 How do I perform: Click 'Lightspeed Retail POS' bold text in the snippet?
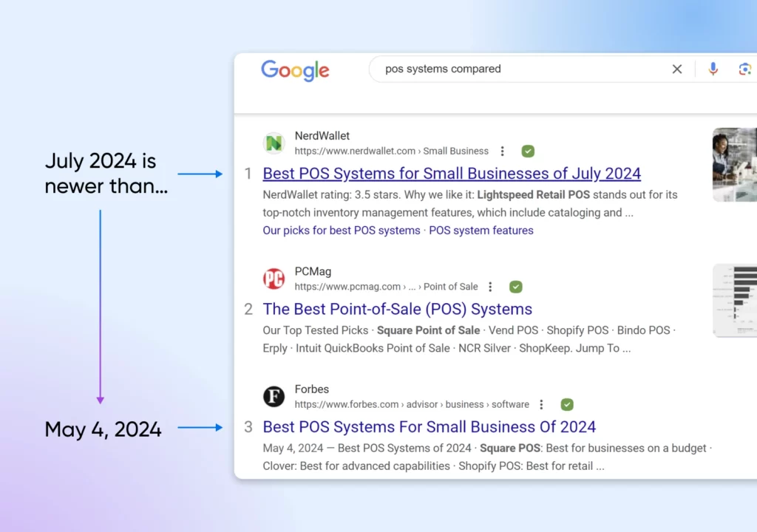534,194
